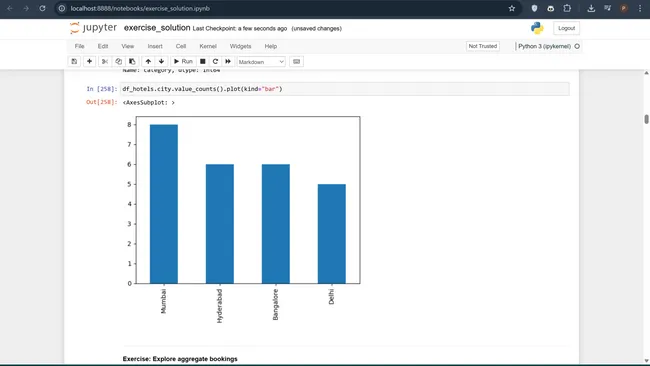Image resolution: width=650 pixels, height=366 pixels.
Task: Click Python 3 (ipykernel) kernel indicator
Action: (x=544, y=46)
